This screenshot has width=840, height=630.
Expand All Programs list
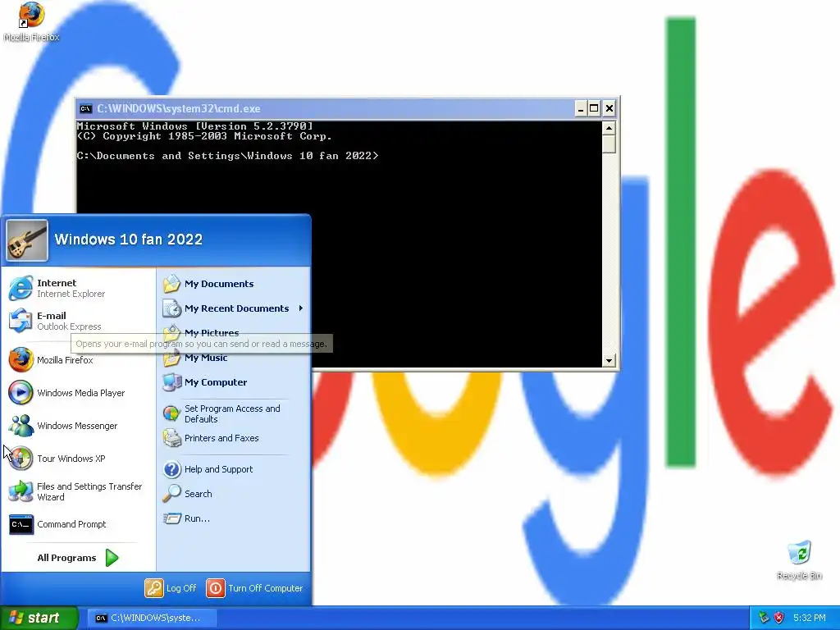click(x=78, y=558)
